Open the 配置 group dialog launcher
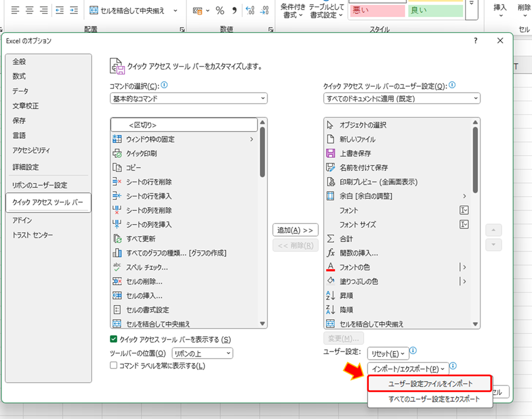 (x=182, y=30)
